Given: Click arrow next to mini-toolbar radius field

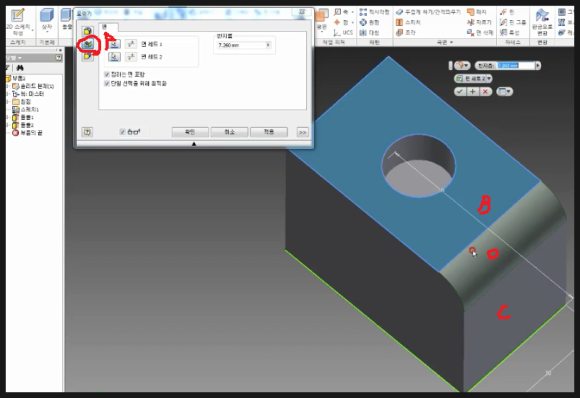Looking at the screenshot, I should pos(538,65).
